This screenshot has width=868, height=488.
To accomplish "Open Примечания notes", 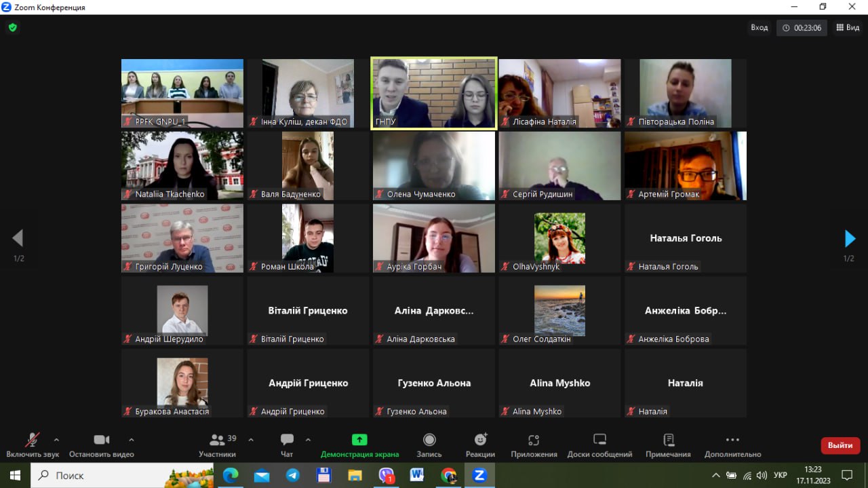I will click(668, 445).
